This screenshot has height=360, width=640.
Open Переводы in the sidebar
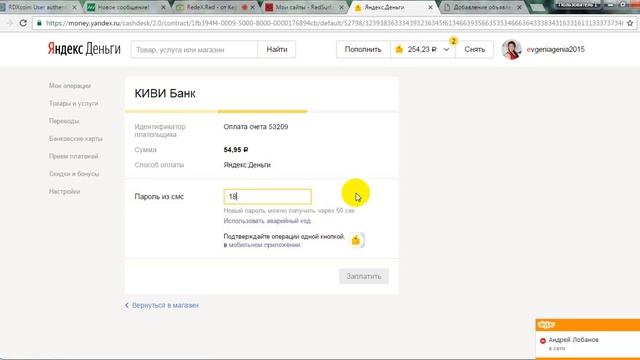click(64, 121)
